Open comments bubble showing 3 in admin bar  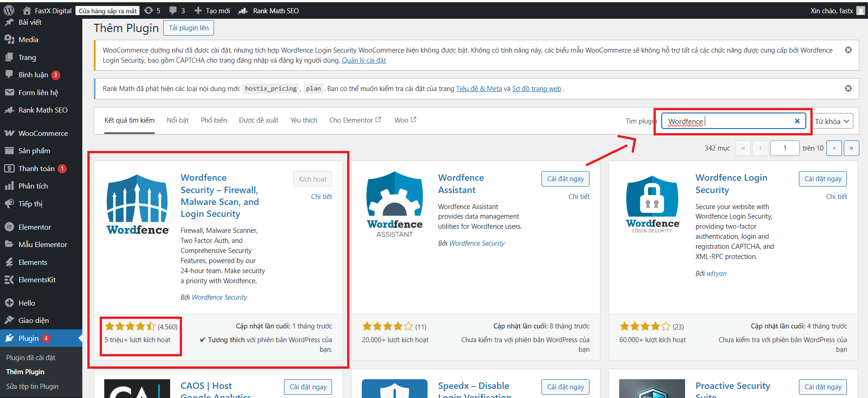177,11
